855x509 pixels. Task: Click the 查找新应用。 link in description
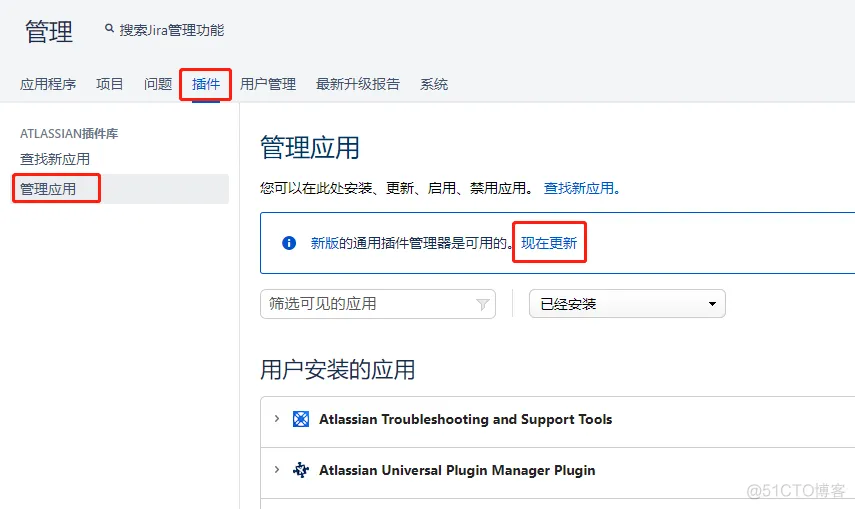pos(582,188)
